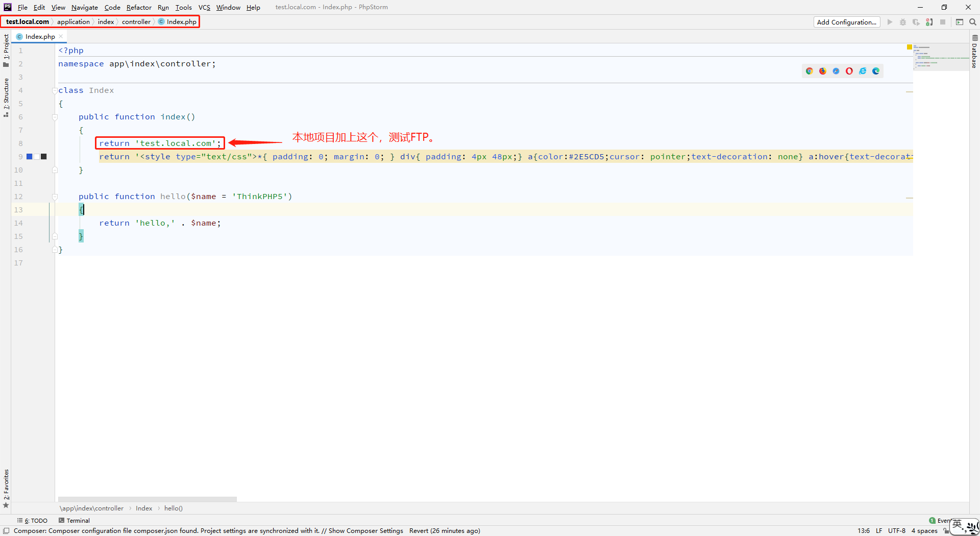
Task: Open file preview in Opera
Action: pyautogui.click(x=849, y=71)
